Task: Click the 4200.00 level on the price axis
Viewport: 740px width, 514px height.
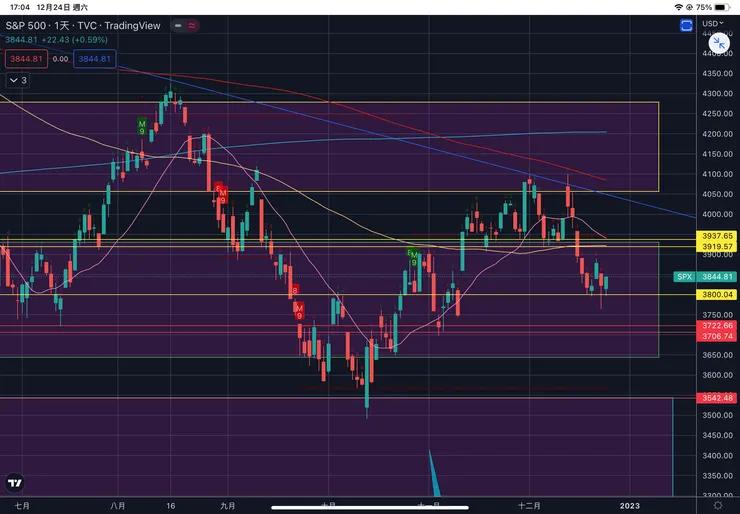Action: 717,134
